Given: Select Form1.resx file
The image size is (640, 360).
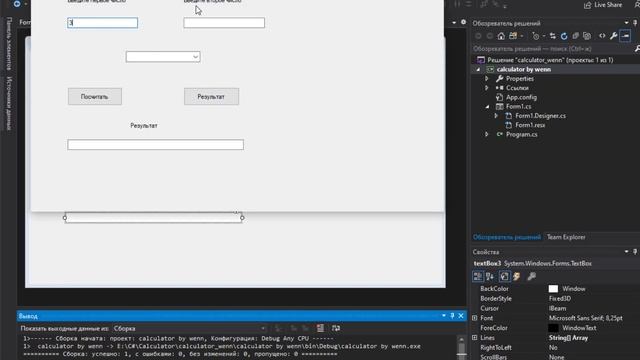Looking at the screenshot, I should pyautogui.click(x=530, y=125).
